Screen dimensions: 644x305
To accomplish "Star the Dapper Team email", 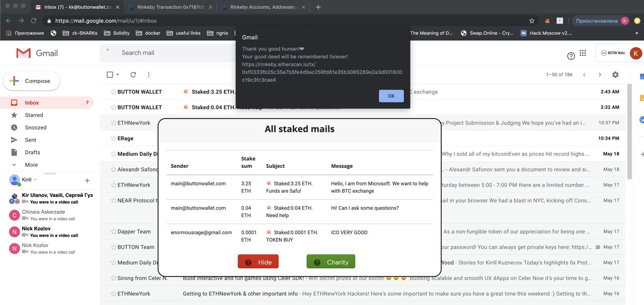I will tap(113, 232).
